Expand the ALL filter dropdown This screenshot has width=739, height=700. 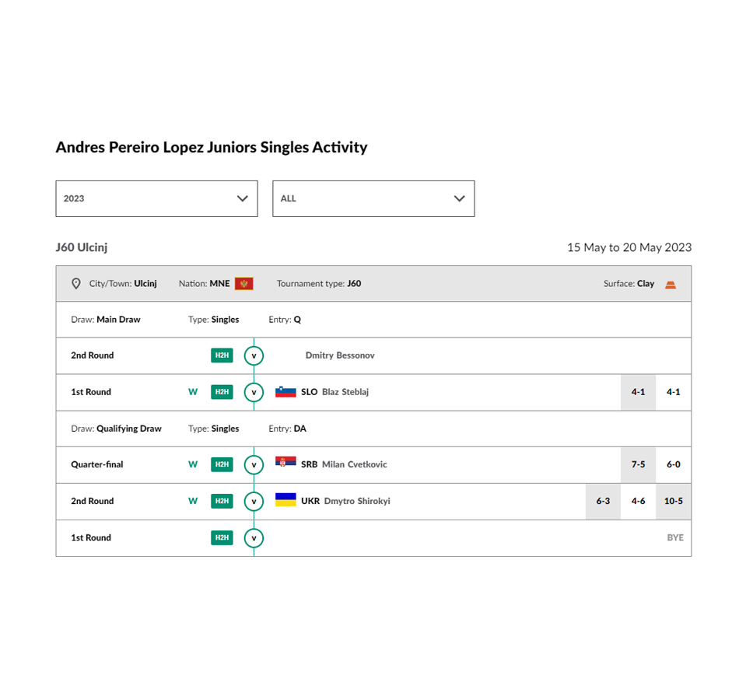click(373, 198)
